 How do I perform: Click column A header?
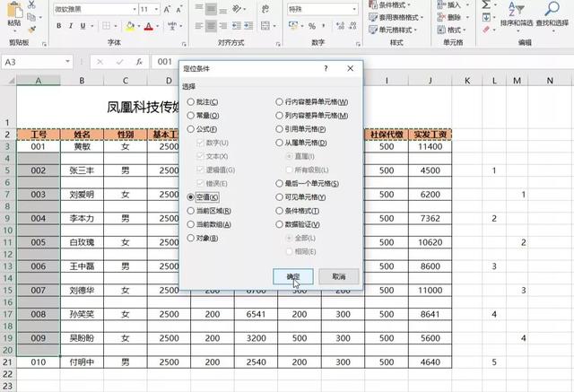click(39, 81)
